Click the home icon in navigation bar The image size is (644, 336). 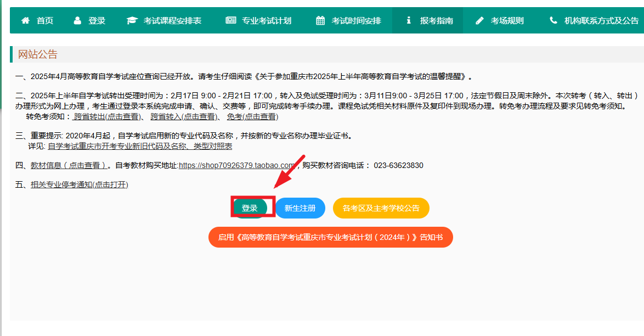25,21
